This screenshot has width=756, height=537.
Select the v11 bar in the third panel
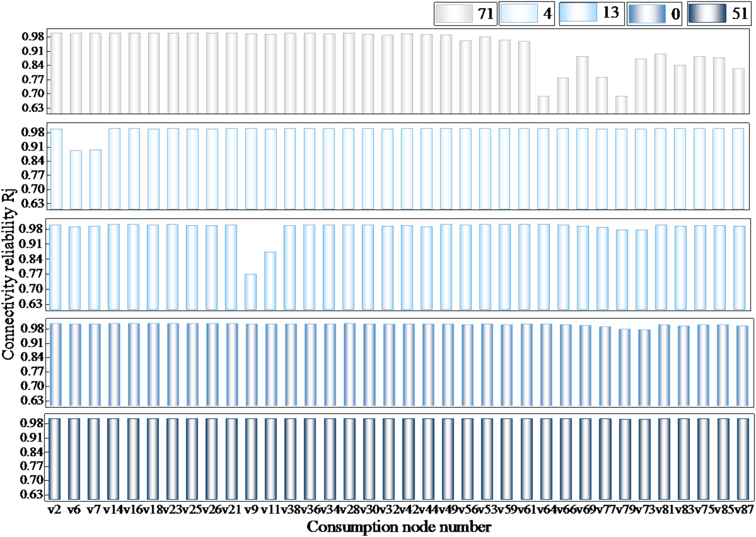270,280
